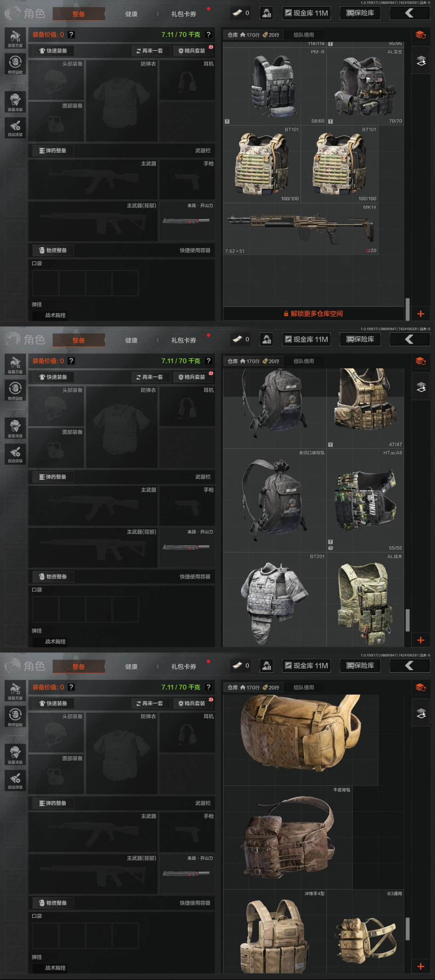
Task: Open 精兵套装 button in bottom screenshot
Action: coord(192,704)
